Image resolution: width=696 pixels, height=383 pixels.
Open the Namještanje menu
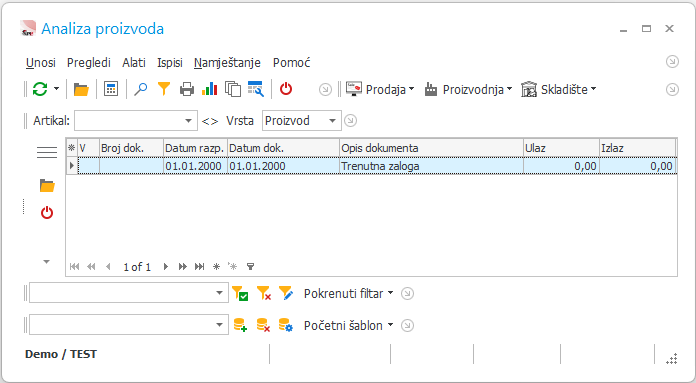coord(227,63)
